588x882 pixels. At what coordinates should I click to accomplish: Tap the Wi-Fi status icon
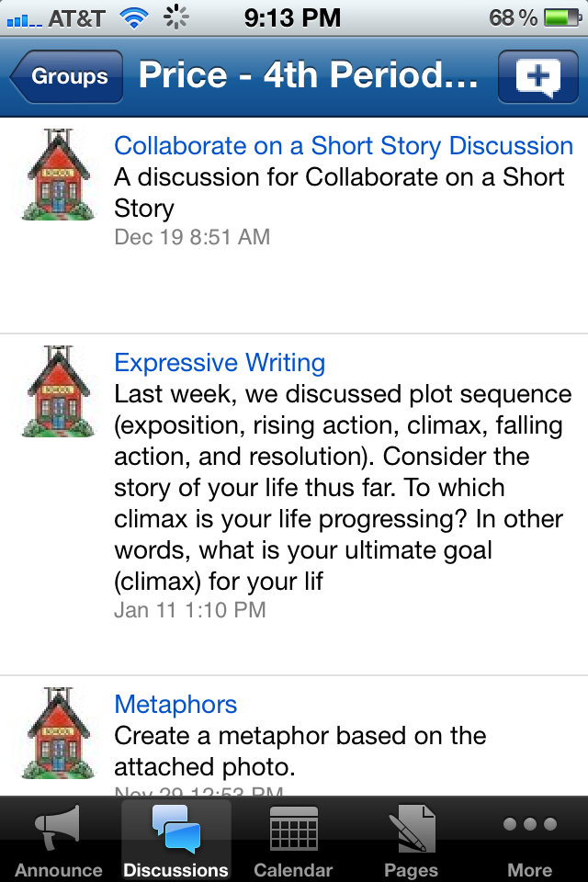(136, 17)
